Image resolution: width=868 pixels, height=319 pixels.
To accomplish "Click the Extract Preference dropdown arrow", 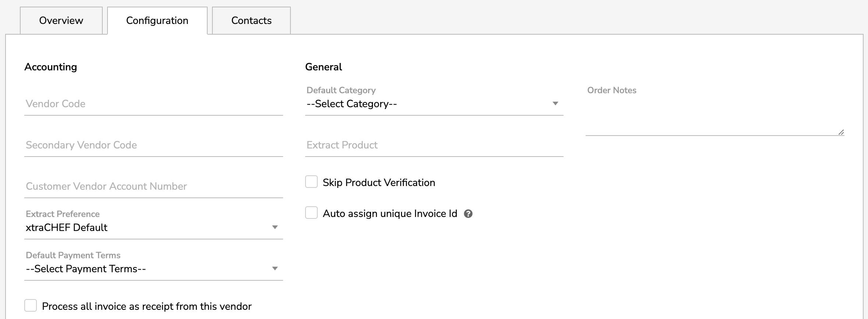I will [x=275, y=227].
